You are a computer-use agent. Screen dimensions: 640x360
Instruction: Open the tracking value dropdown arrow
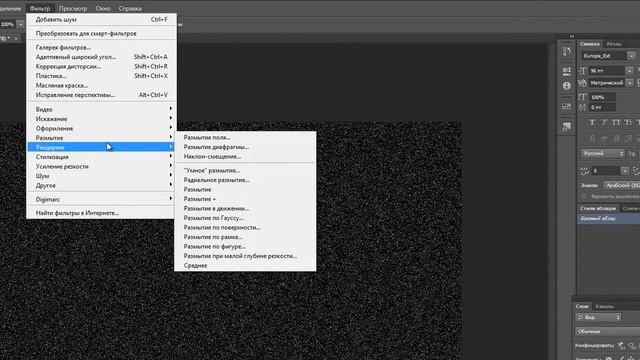pyautogui.click(x=624, y=171)
